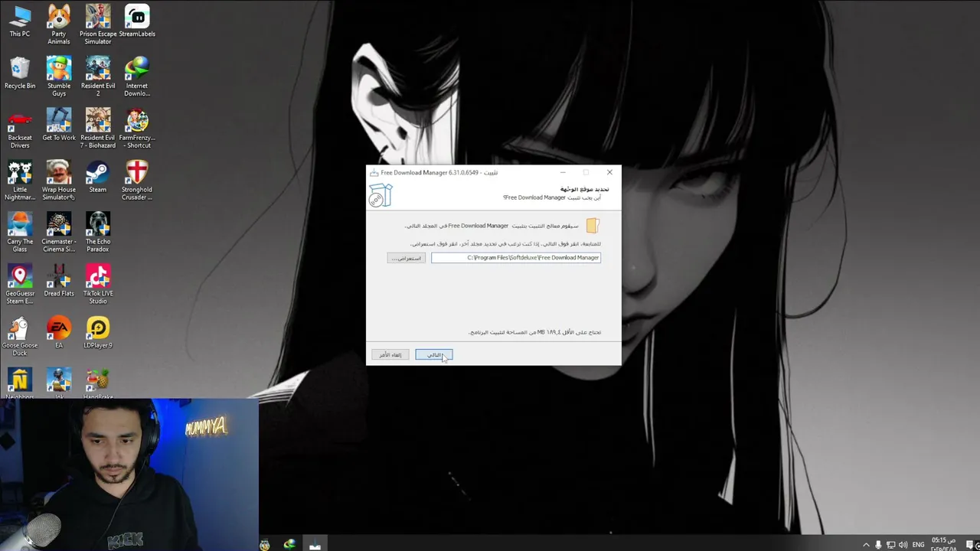
Task: Select the GeoGuessr Steam Edition shortcut
Action: 20,285
